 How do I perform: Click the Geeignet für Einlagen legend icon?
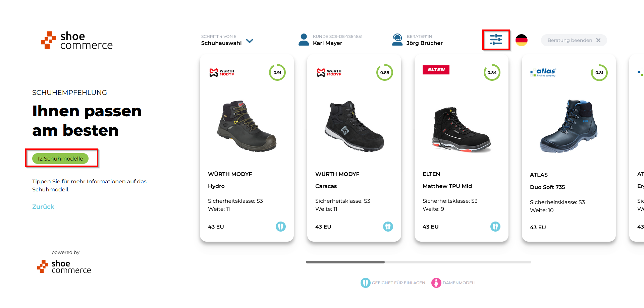click(365, 283)
